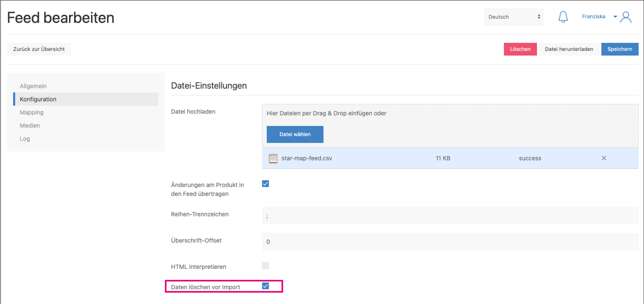
Task: Click the Speichern button
Action: coord(619,49)
